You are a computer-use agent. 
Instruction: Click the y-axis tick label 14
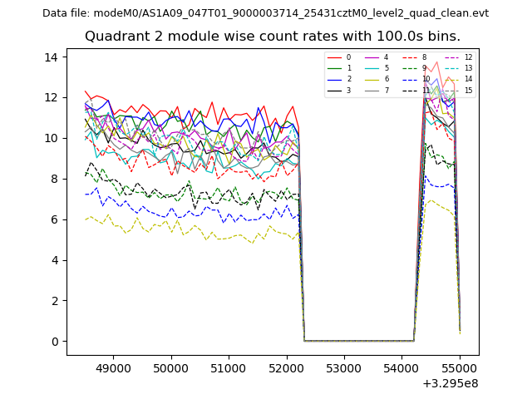pyautogui.click(x=51, y=57)
